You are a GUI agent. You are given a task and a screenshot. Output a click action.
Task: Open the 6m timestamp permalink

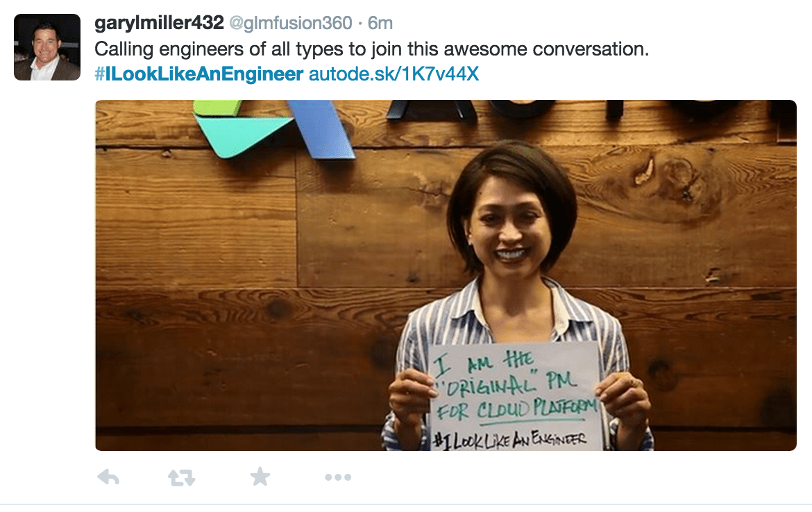(x=380, y=24)
